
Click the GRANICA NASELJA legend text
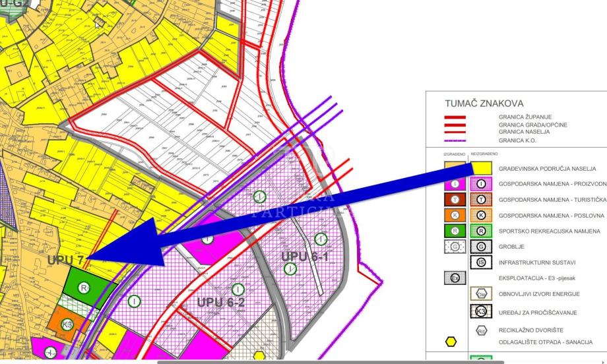pyautogui.click(x=524, y=131)
